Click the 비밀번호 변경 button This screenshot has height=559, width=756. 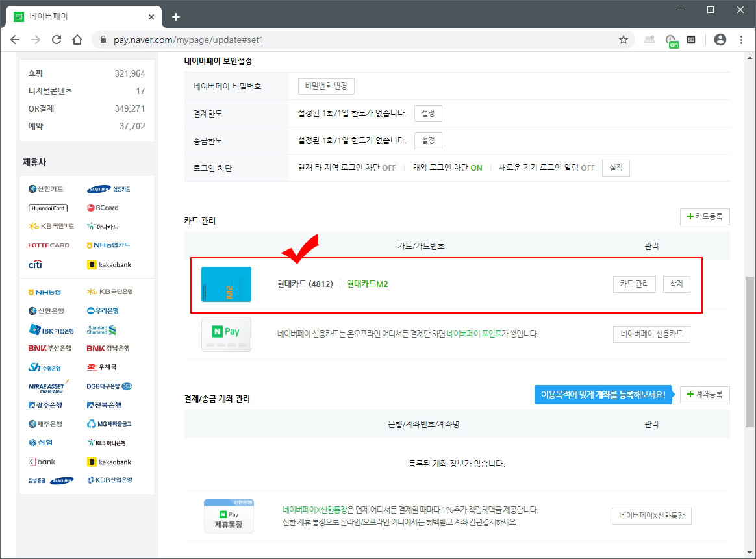click(326, 86)
